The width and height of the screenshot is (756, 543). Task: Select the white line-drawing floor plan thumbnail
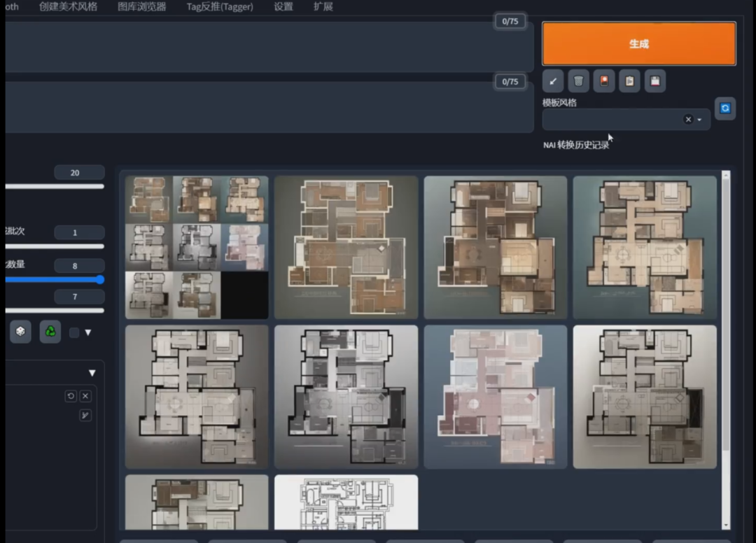tap(346, 502)
